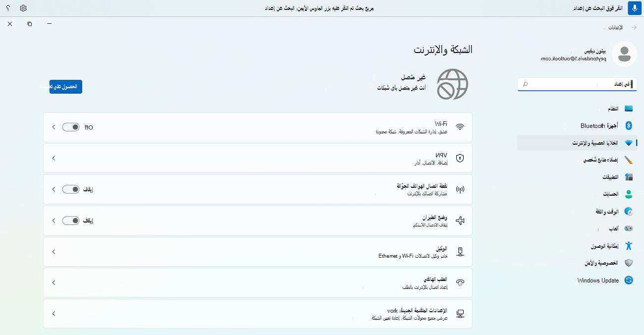Viewport: 644px width, 335px height.
Task: Open the user profile avatar picture
Action: click(625, 54)
